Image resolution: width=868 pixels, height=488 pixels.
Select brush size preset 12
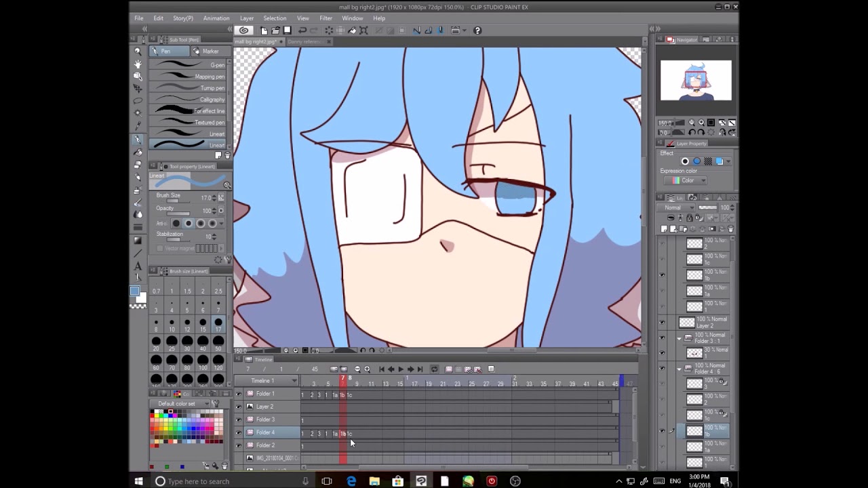tap(186, 323)
